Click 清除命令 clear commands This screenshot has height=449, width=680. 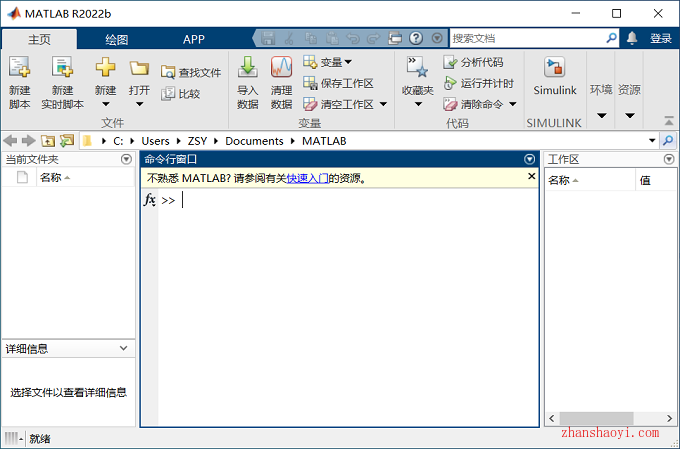[473, 104]
